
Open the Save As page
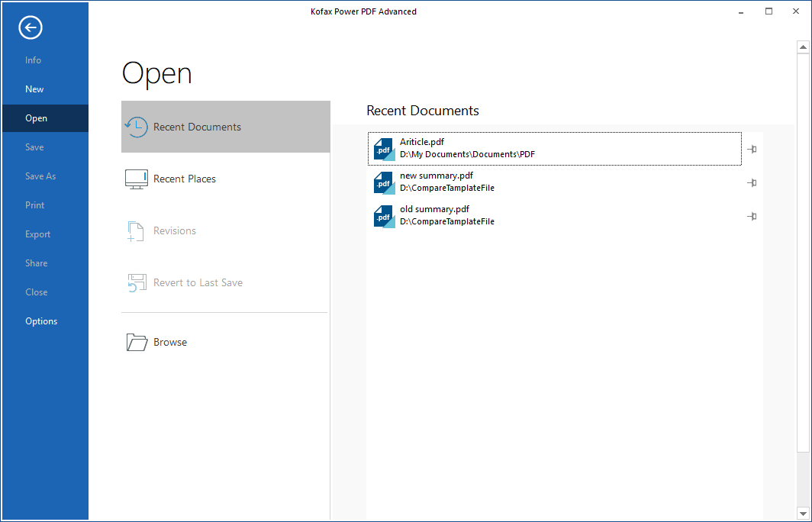(40, 176)
